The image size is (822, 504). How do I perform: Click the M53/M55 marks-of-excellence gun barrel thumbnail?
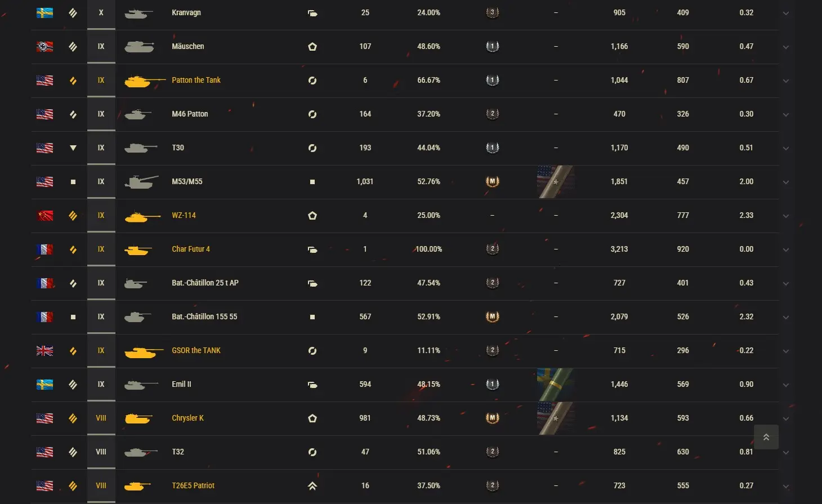pos(555,181)
